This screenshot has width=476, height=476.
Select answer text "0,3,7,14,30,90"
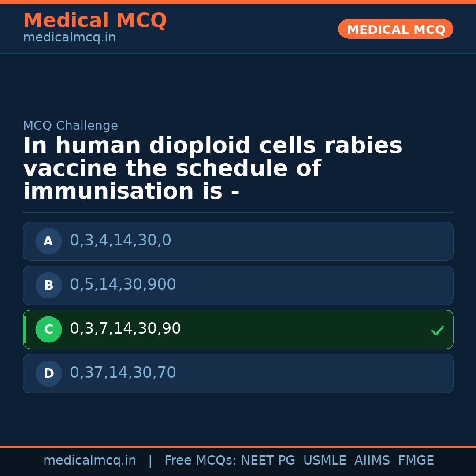125,329
